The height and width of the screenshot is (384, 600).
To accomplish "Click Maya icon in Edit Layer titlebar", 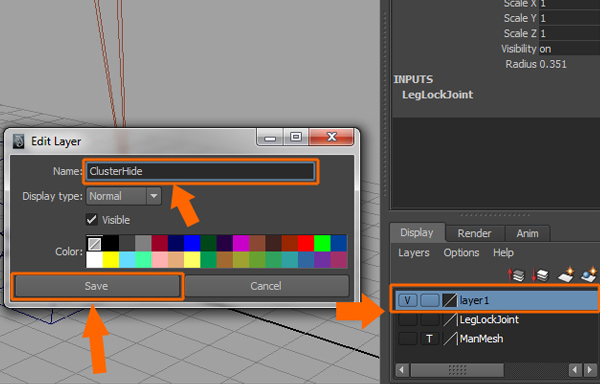I will coord(18,141).
